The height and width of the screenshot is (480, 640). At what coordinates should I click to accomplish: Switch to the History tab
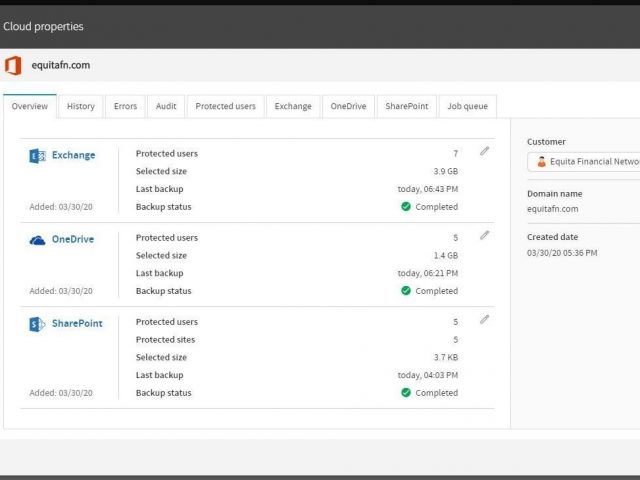pos(80,106)
